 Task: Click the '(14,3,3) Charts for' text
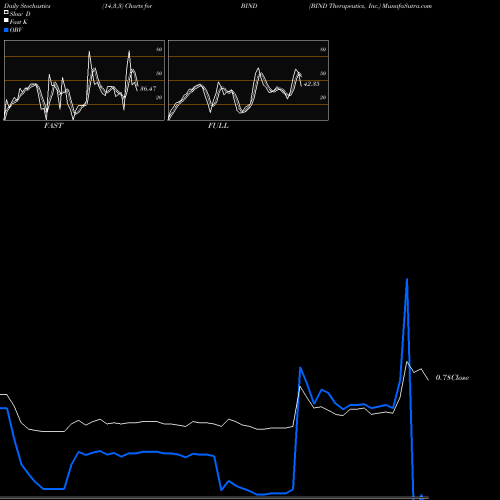pos(127,6)
